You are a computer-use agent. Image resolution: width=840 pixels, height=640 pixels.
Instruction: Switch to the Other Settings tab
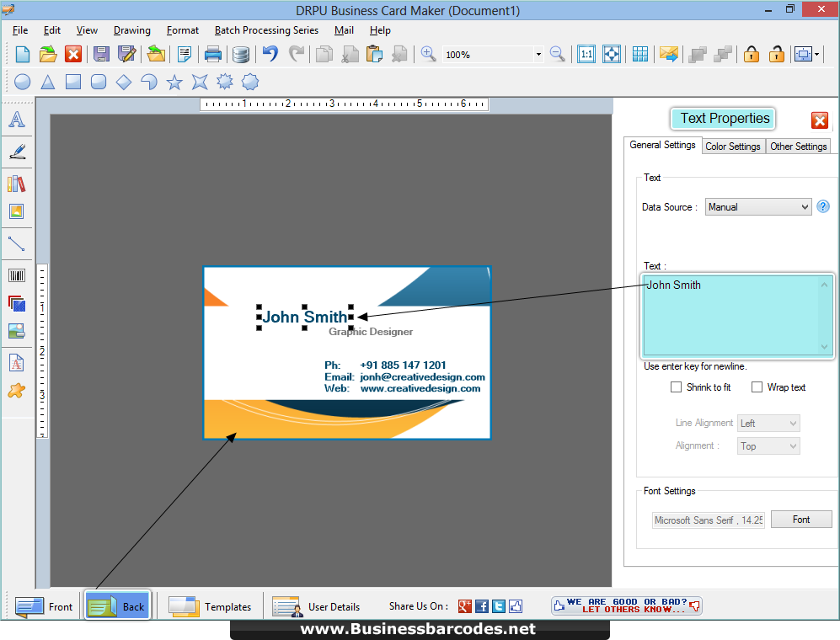coord(798,147)
